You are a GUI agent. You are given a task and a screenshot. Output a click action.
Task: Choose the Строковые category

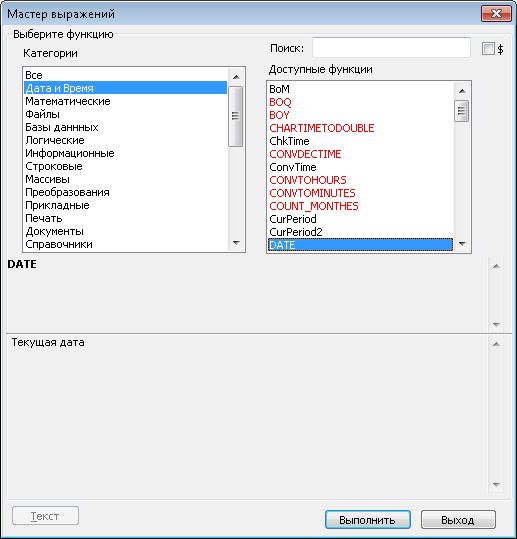[x=125, y=166]
